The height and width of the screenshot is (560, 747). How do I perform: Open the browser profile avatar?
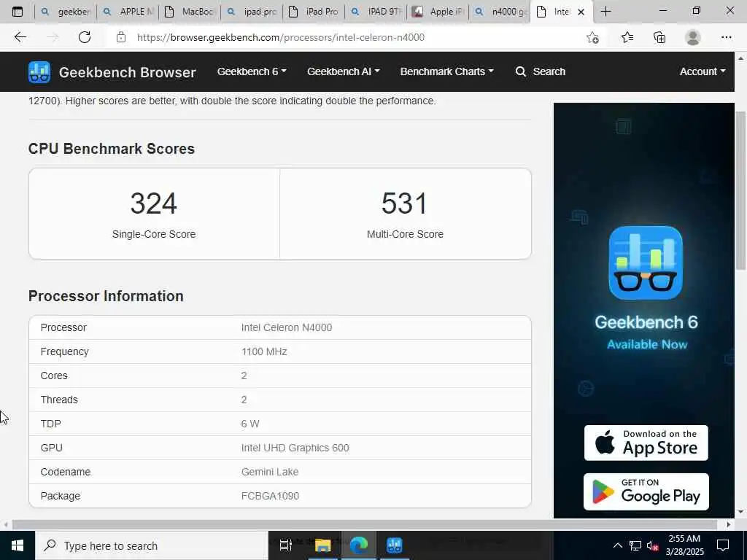coord(693,37)
